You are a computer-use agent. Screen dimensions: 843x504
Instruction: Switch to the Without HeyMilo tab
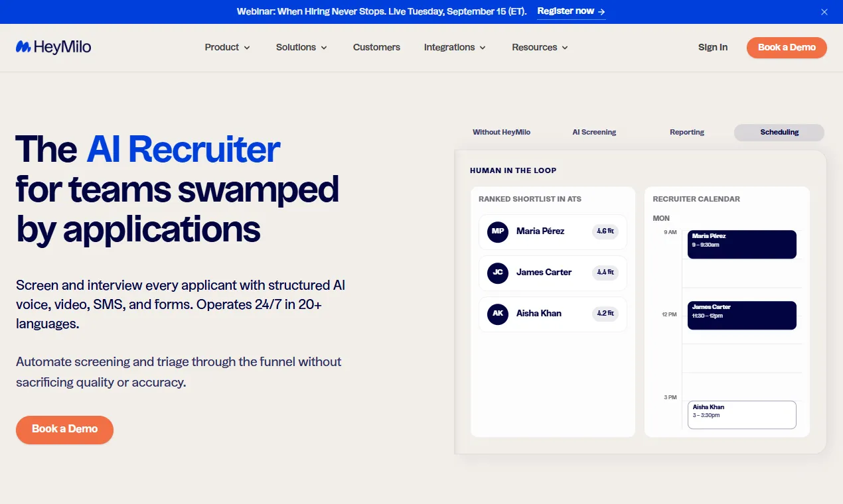[501, 132]
